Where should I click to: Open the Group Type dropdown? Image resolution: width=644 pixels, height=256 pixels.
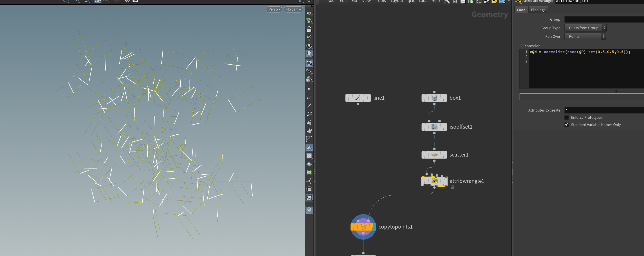pos(585,28)
